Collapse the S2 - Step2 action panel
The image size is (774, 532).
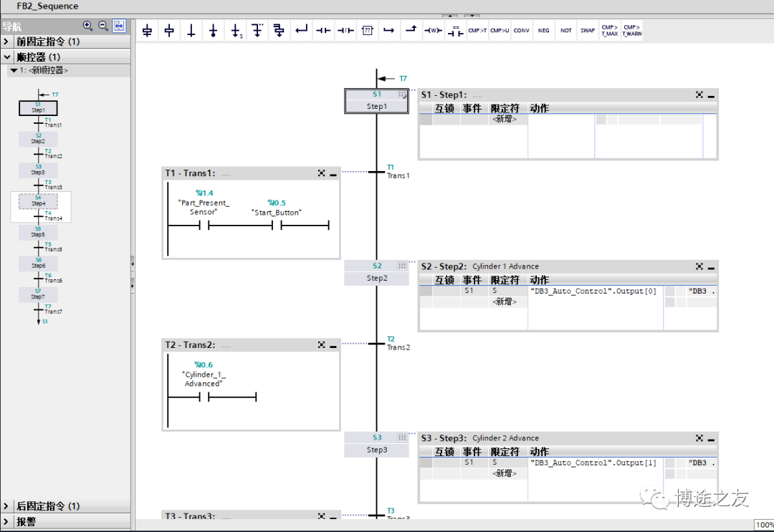tap(712, 267)
